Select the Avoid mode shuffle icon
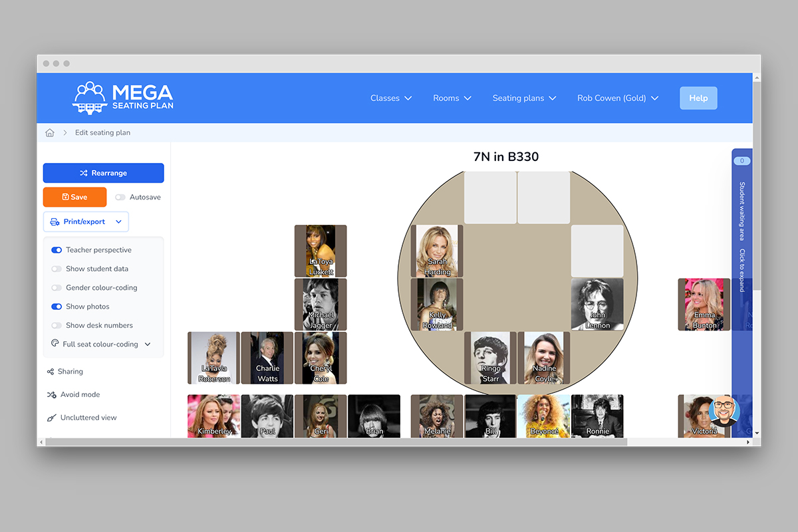Screen dimensions: 798x532 click(51, 394)
